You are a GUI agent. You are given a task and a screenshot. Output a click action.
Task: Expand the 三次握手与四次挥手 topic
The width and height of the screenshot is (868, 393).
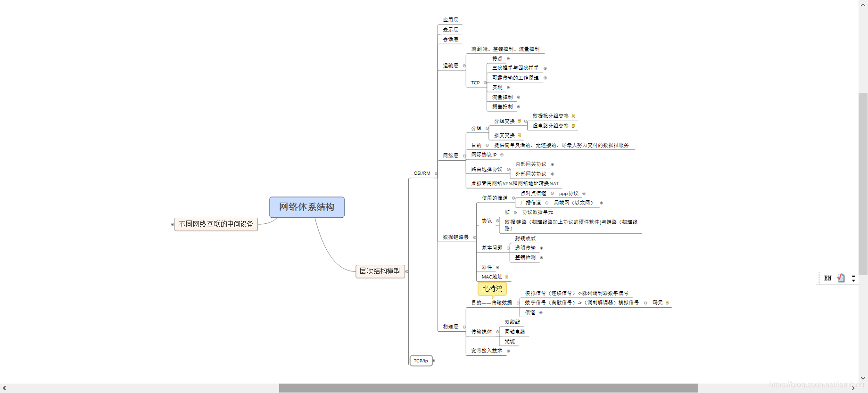click(545, 68)
